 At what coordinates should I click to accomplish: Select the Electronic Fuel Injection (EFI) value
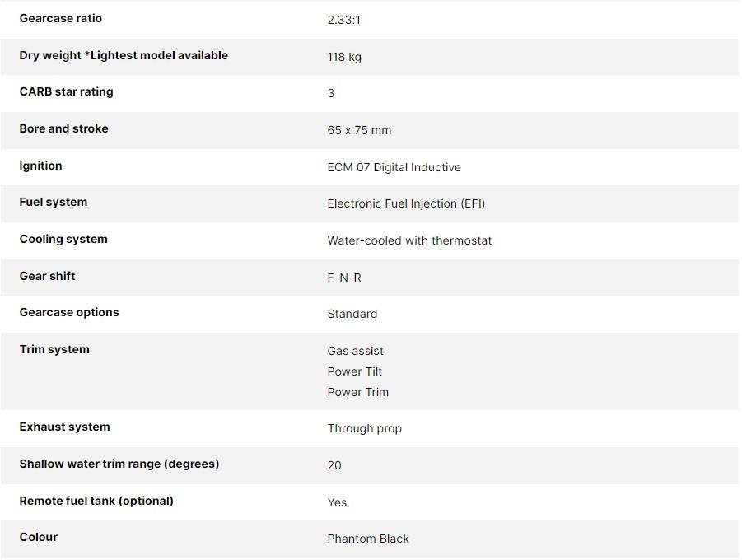[406, 203]
